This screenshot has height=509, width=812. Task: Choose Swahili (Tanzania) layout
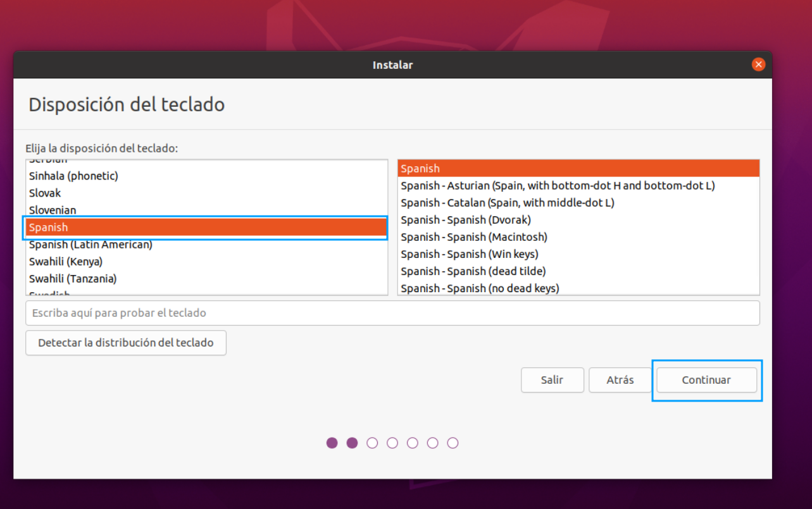tap(206, 278)
